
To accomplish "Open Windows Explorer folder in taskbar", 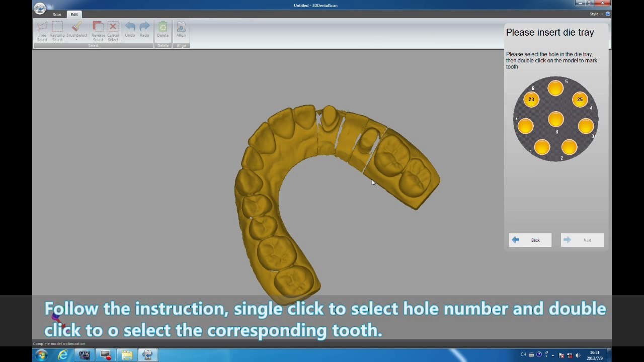I will [x=127, y=355].
